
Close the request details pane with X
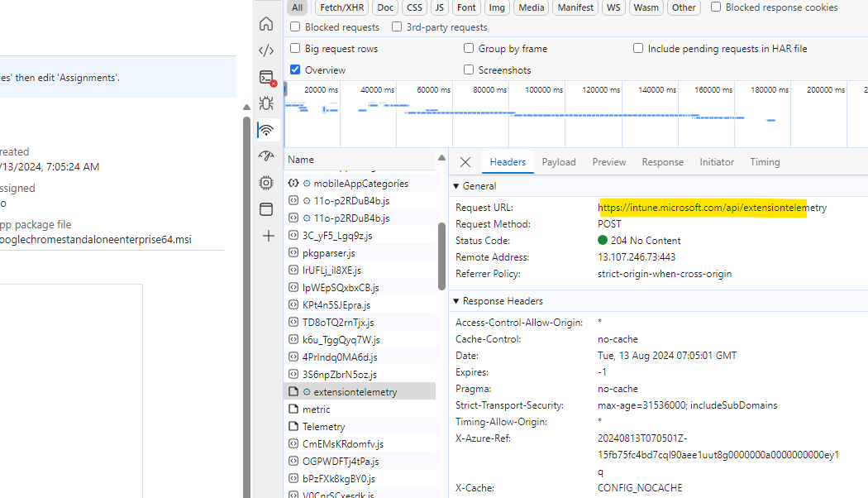[465, 162]
